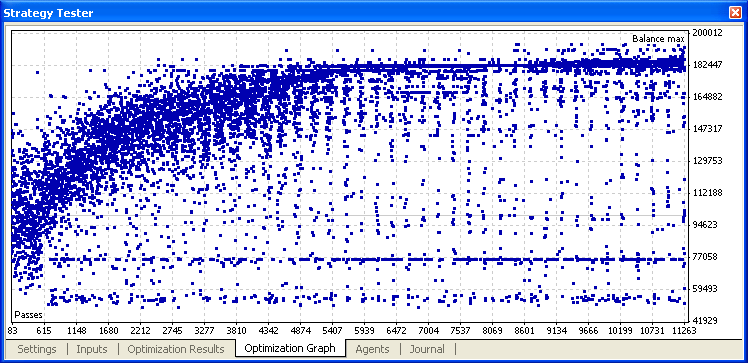Open the Inputs tab
The image size is (748, 363).
point(92,349)
